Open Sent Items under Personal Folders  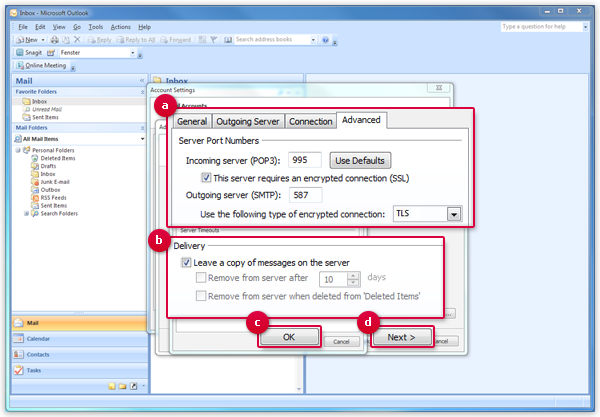coord(54,205)
